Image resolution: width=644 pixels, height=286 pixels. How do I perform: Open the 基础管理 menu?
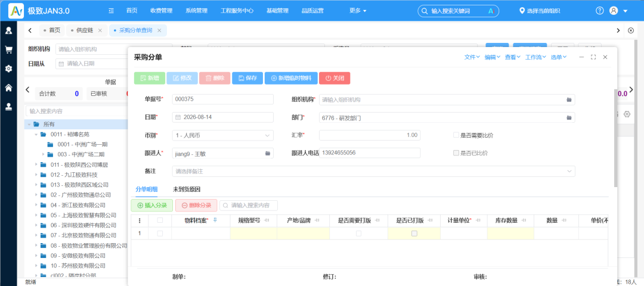click(x=277, y=11)
